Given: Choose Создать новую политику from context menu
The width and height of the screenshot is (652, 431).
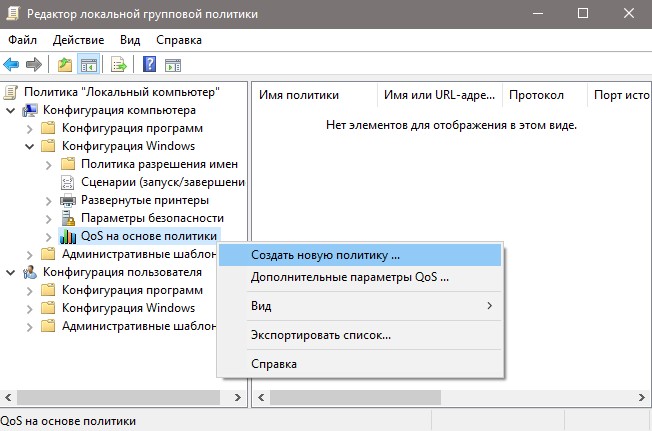Looking at the screenshot, I should [360, 255].
